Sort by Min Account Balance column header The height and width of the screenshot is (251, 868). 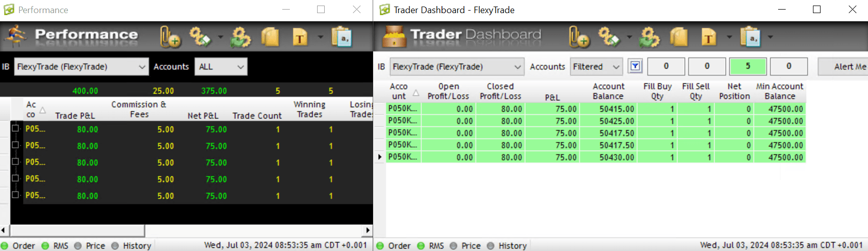[x=780, y=91]
